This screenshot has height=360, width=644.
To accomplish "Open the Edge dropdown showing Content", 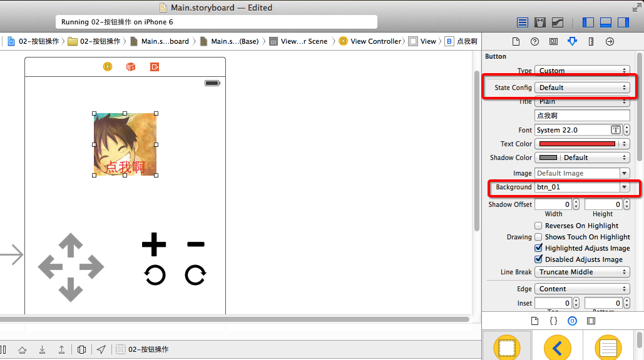I will click(582, 289).
